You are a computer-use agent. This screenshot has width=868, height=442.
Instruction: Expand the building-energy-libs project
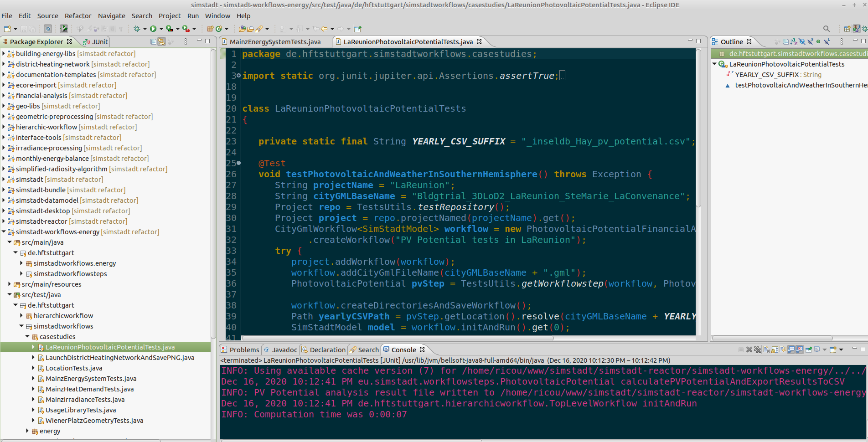pos(3,54)
